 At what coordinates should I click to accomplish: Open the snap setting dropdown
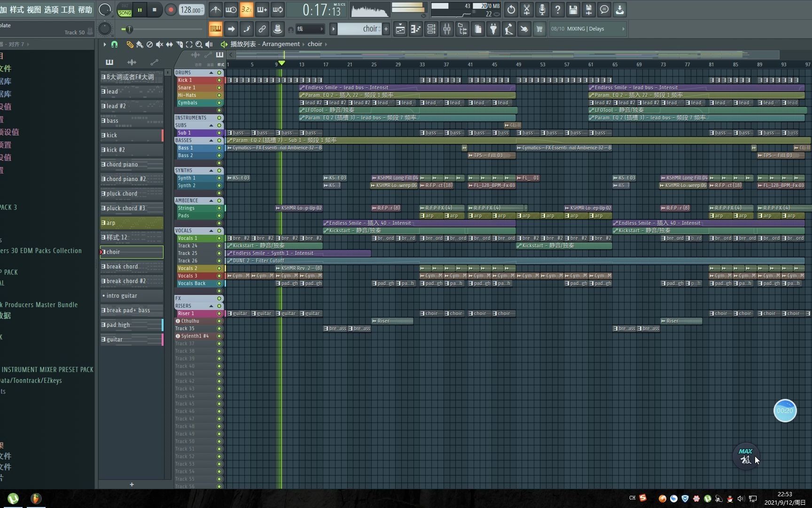click(310, 29)
